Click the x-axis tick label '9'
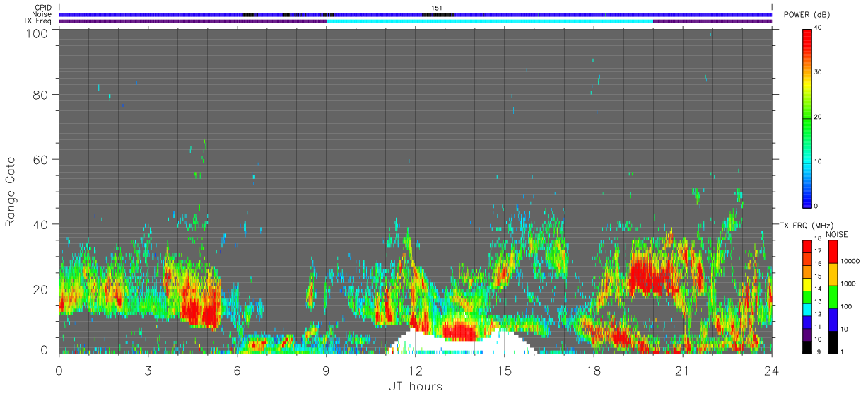Viewport: 868px width, 401px height. tap(326, 371)
